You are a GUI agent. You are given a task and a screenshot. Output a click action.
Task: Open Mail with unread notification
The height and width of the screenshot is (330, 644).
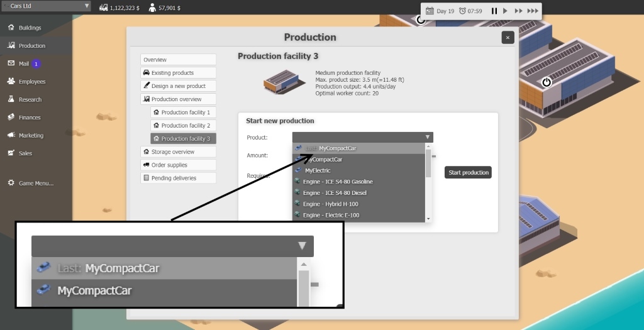(x=24, y=63)
